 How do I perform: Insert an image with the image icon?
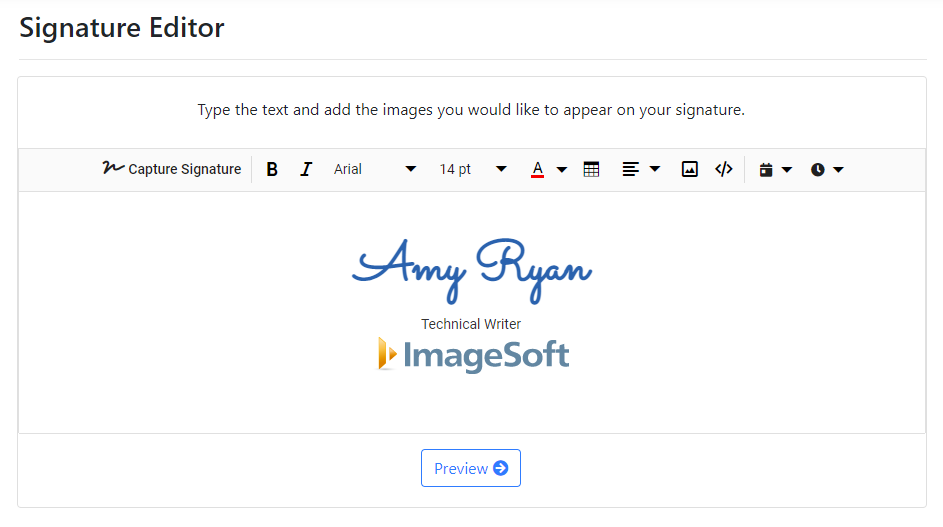[690, 170]
